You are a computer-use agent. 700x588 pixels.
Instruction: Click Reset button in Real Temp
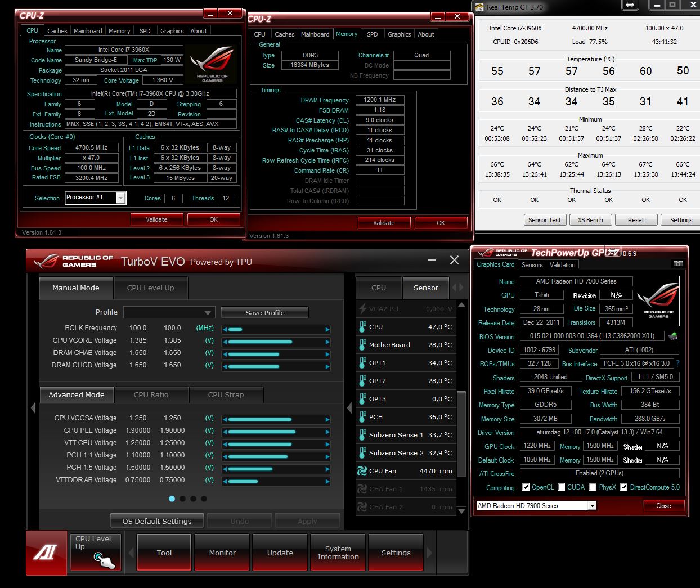(x=636, y=220)
